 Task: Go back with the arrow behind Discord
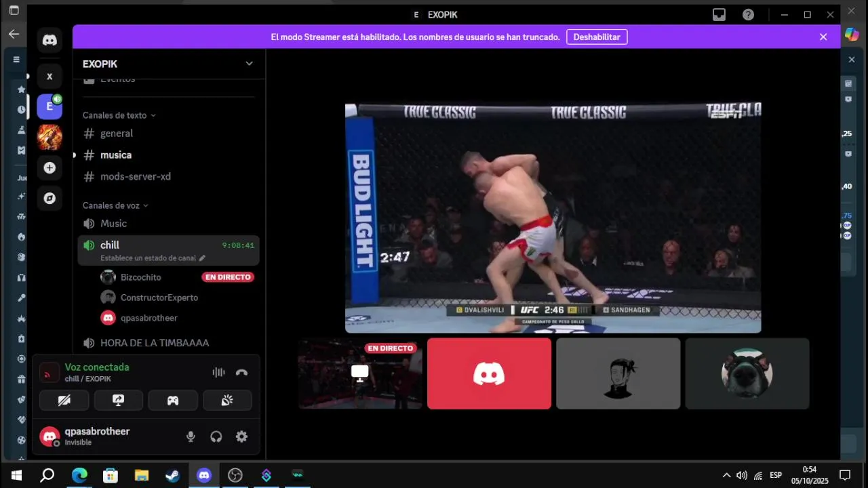coord(14,34)
